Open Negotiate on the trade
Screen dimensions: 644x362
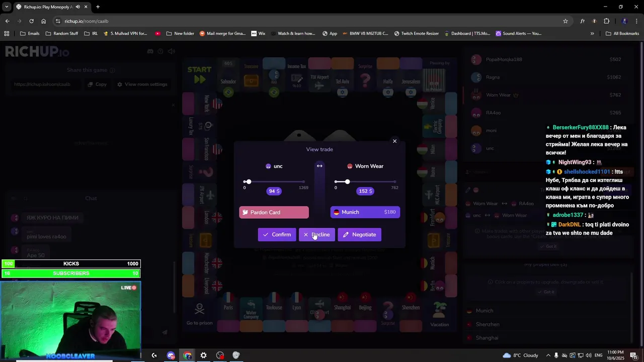click(x=359, y=234)
